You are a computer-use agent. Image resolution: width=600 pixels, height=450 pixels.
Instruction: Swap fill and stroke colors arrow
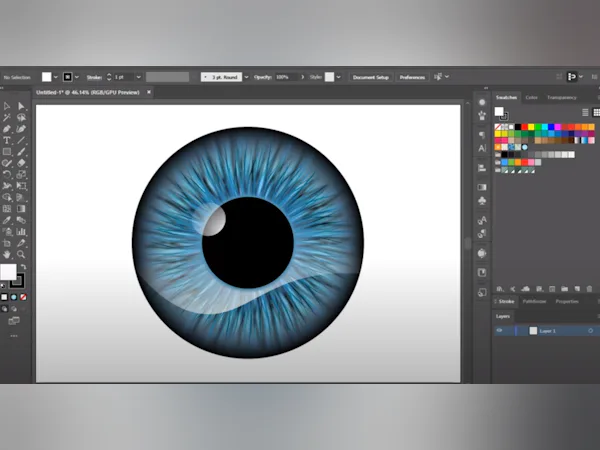click(23, 267)
